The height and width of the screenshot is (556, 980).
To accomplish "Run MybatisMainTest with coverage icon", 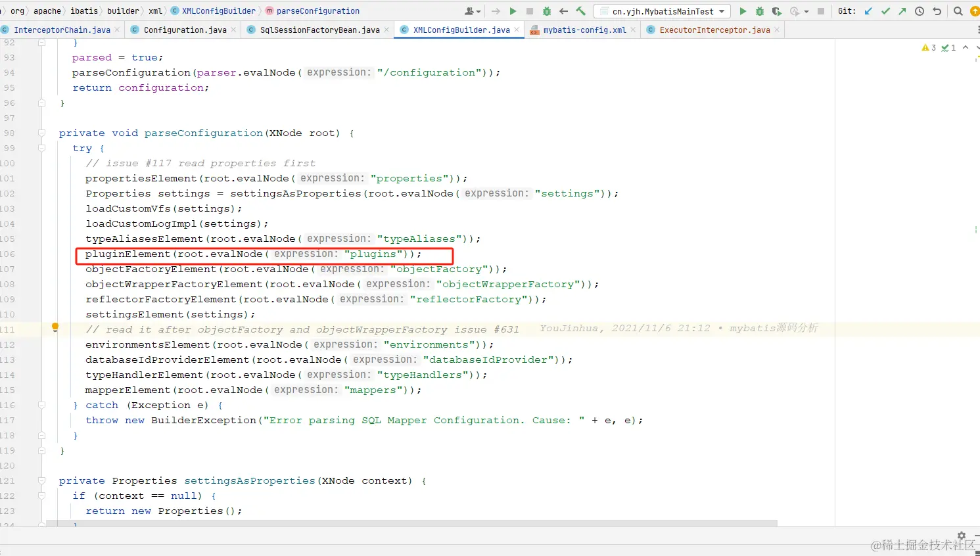I will [777, 11].
